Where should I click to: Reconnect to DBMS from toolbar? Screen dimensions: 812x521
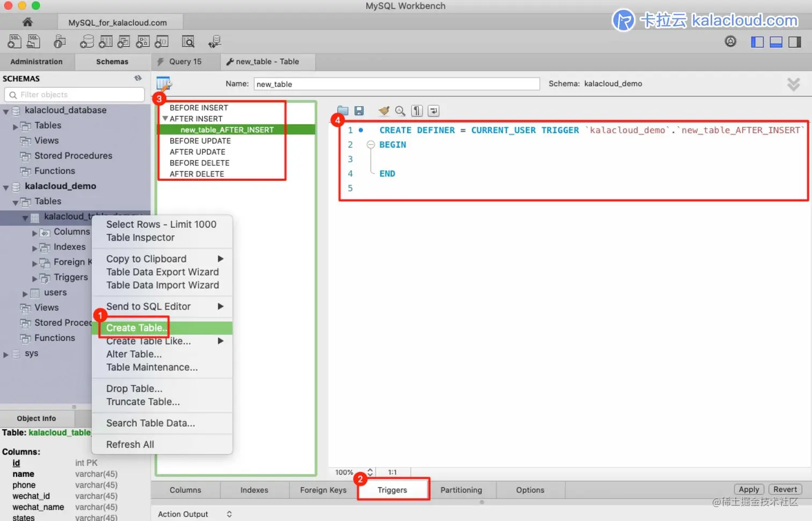pos(215,41)
